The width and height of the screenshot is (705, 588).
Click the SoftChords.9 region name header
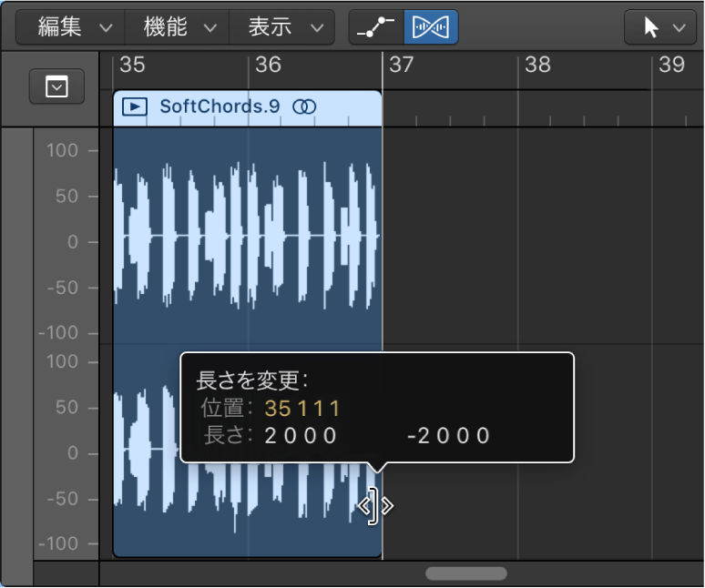[219, 106]
